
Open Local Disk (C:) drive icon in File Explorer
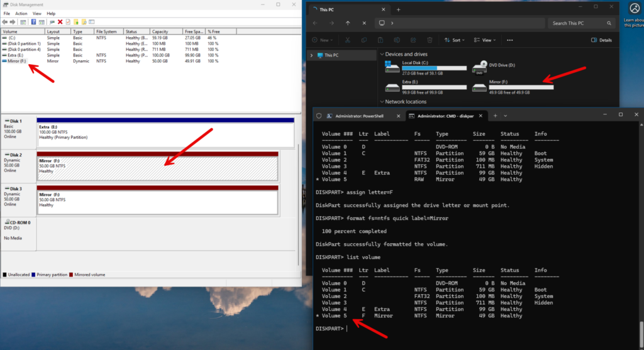click(x=392, y=67)
